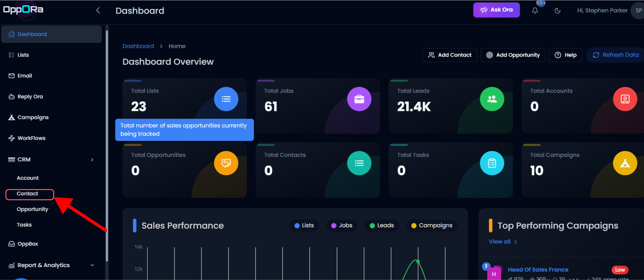Click the cyan Total Tasks clipboard icon

492,163
